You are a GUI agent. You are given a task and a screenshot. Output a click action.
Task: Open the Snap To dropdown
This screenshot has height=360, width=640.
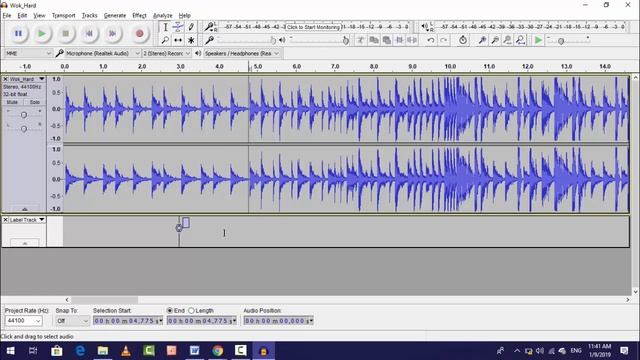coord(72,321)
